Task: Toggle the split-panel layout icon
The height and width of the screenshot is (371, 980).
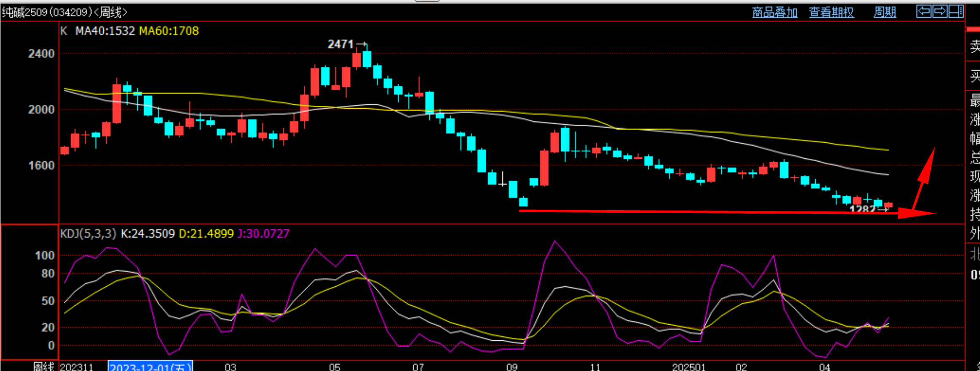Action: [x=956, y=11]
